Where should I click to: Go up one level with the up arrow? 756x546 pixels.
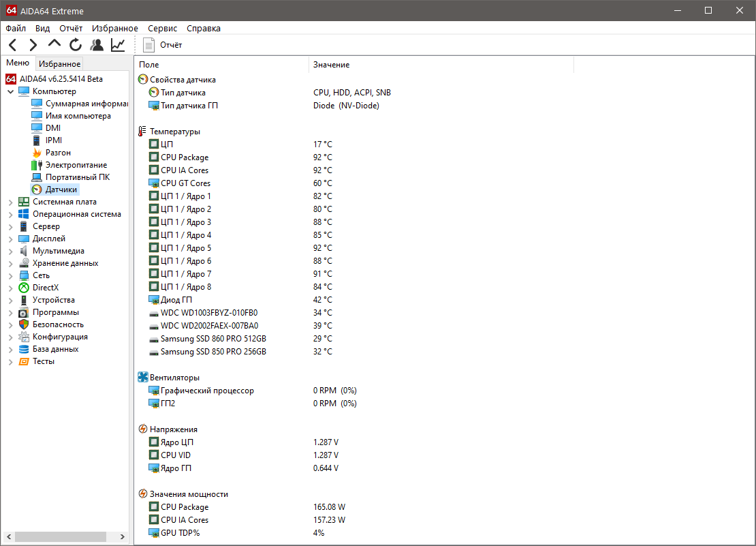(x=54, y=44)
